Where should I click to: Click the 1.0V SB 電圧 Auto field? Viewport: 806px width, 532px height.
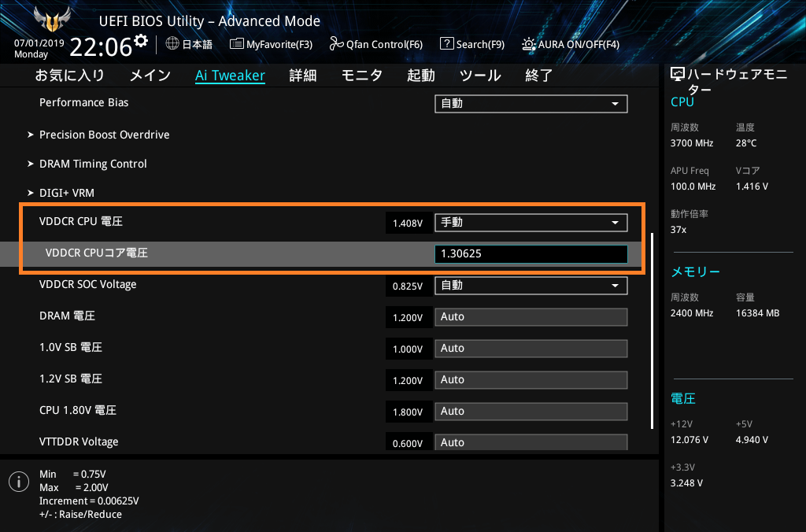[x=531, y=349]
